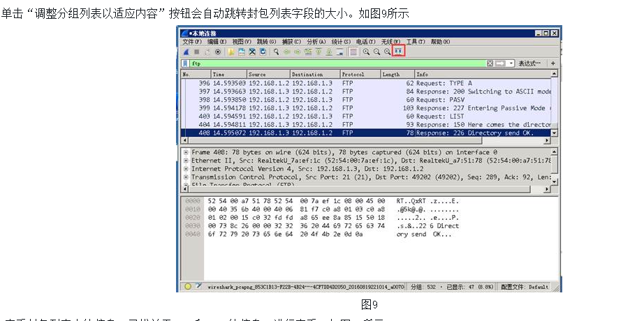Viewport: 644px width, 321px height.
Task: Open the 表达式 expression builder
Action: pyautogui.click(x=529, y=64)
